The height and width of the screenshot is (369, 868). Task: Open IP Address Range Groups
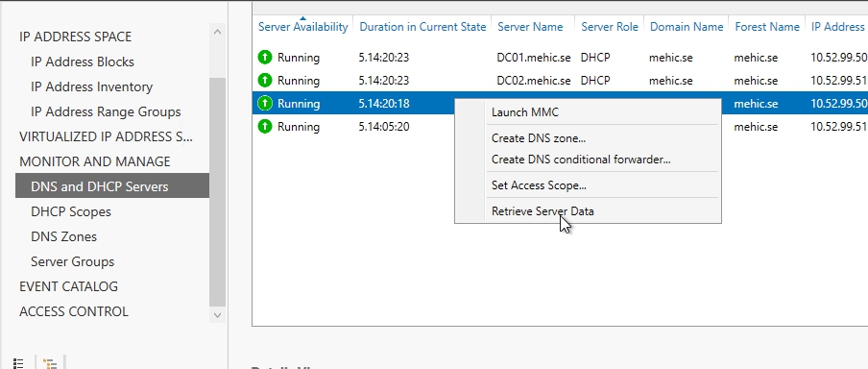pos(106,111)
